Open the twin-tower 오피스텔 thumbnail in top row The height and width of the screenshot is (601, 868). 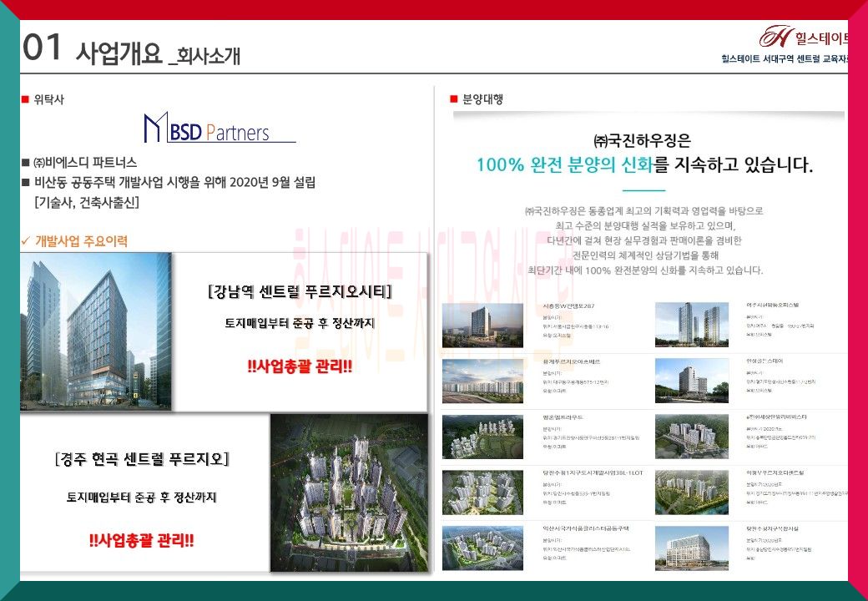(691, 325)
